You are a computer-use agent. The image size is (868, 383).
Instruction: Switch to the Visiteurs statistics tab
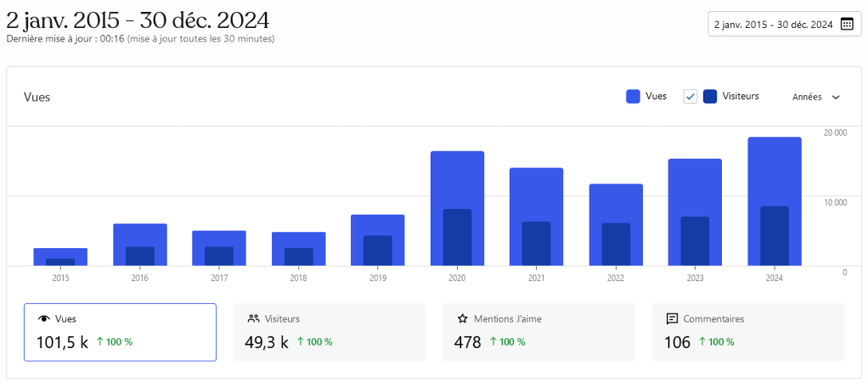[x=329, y=332]
